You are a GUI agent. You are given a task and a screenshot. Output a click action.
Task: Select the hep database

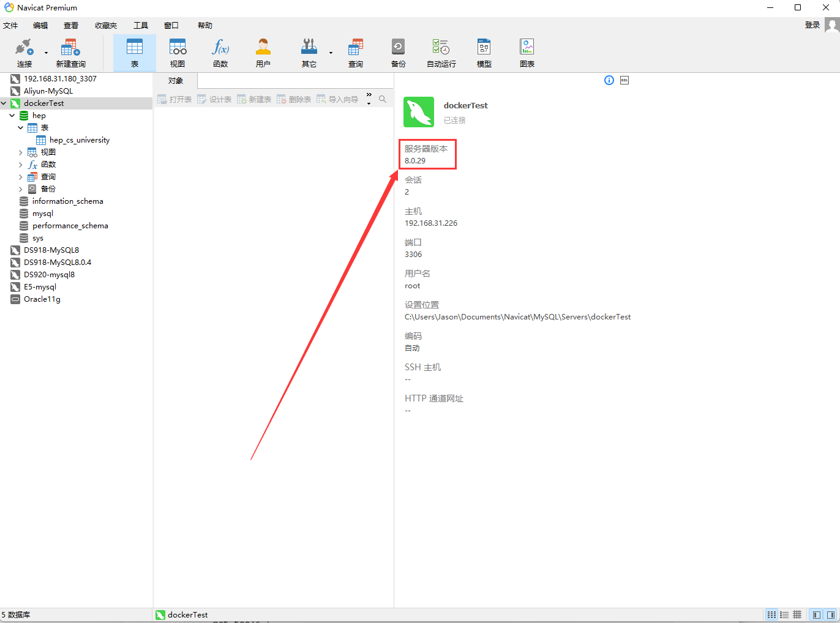(x=39, y=116)
